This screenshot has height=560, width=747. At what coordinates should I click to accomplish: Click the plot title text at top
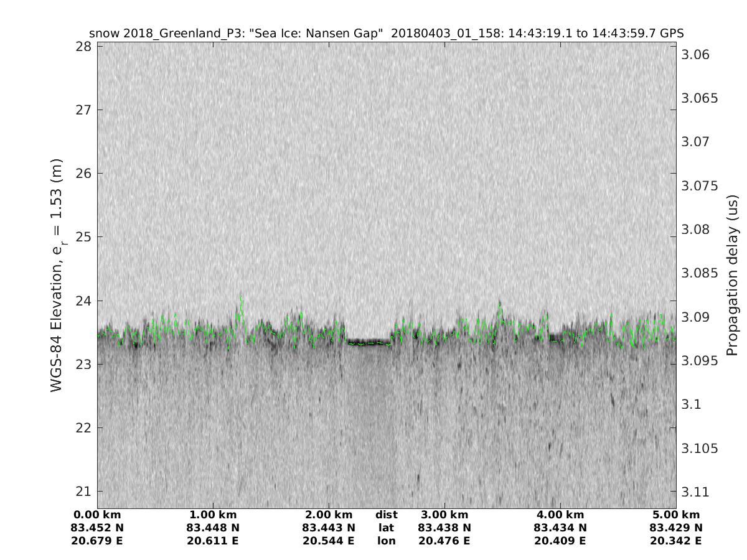coord(386,33)
